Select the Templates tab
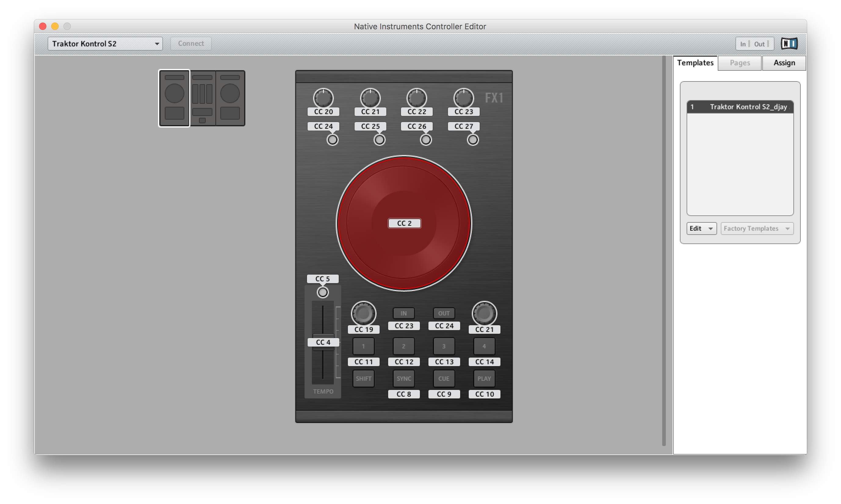Viewport: 841px width, 504px height. (x=695, y=63)
